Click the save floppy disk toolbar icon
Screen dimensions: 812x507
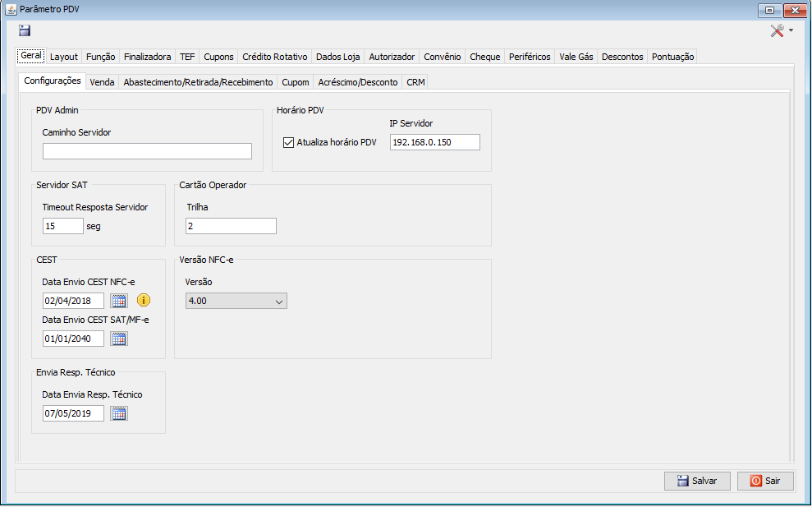(x=25, y=30)
